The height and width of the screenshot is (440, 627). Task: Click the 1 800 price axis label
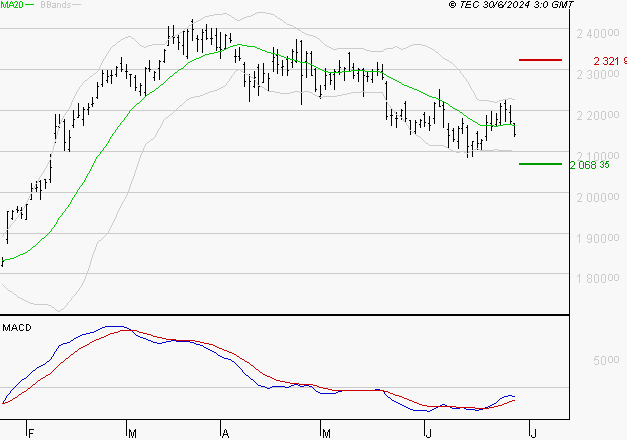tap(597, 278)
